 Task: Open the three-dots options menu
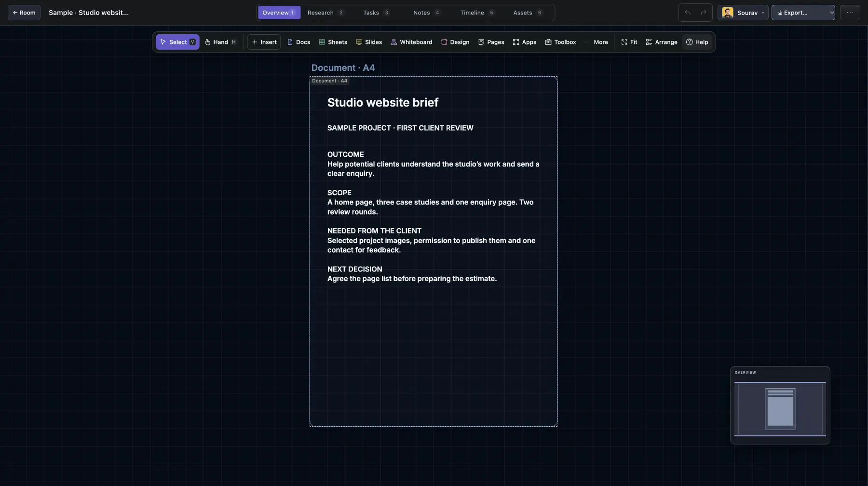tap(850, 13)
